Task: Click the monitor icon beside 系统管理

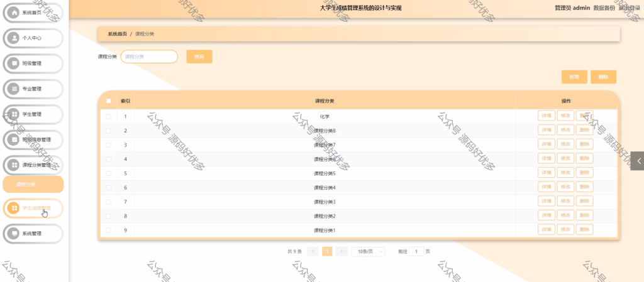Action: (x=14, y=234)
